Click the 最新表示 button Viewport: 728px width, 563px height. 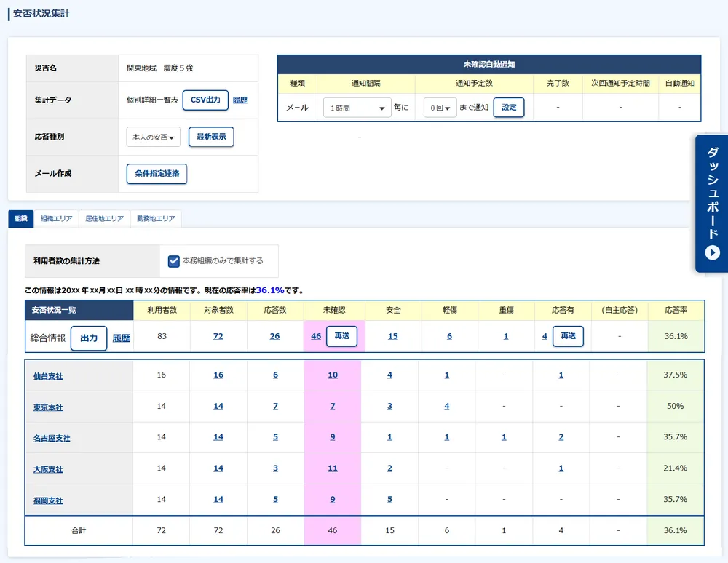click(211, 137)
